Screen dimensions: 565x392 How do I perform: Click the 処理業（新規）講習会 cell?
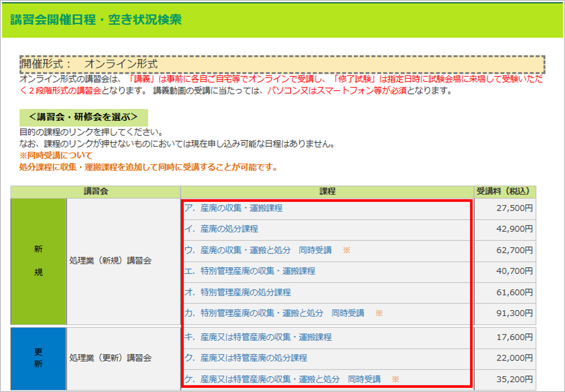coord(110,261)
